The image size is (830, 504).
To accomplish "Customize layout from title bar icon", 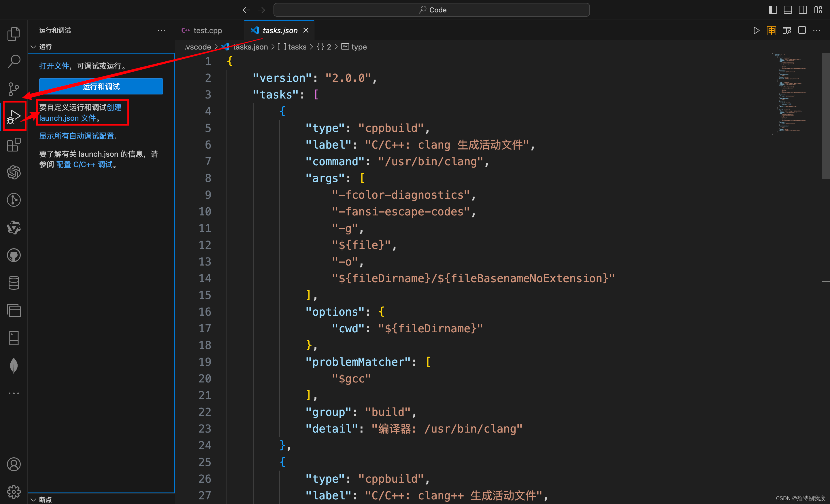I will [818, 10].
